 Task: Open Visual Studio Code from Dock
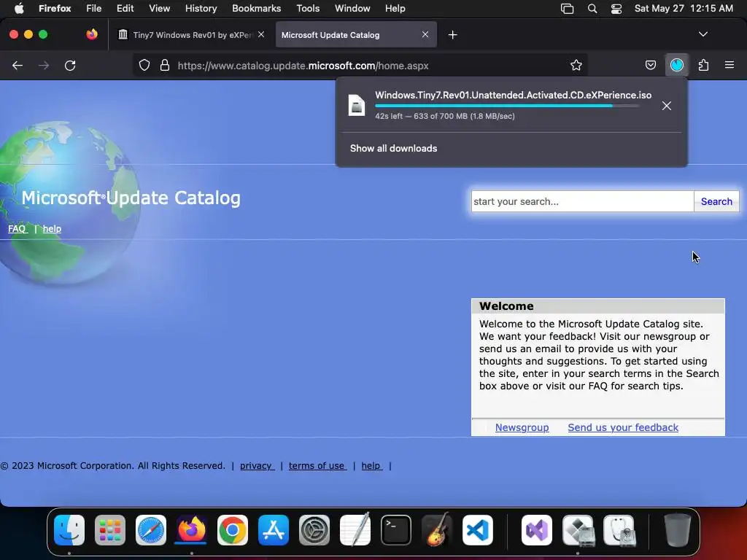tap(477, 530)
